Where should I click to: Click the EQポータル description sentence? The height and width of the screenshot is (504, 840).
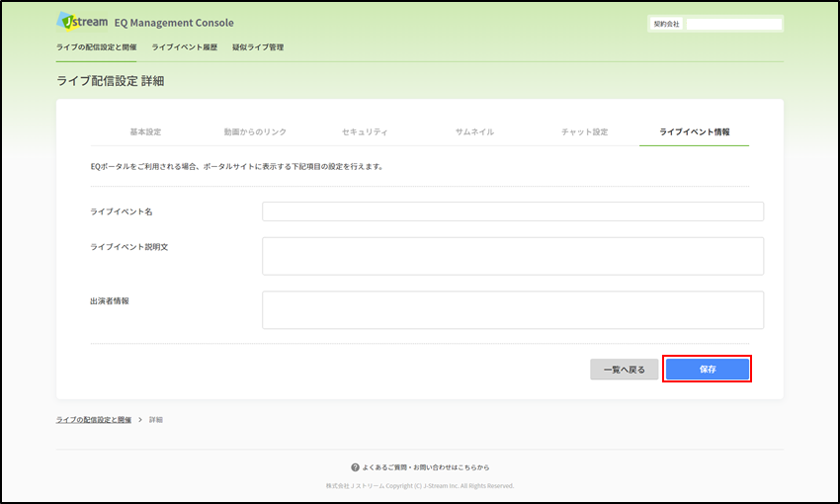coord(237,167)
